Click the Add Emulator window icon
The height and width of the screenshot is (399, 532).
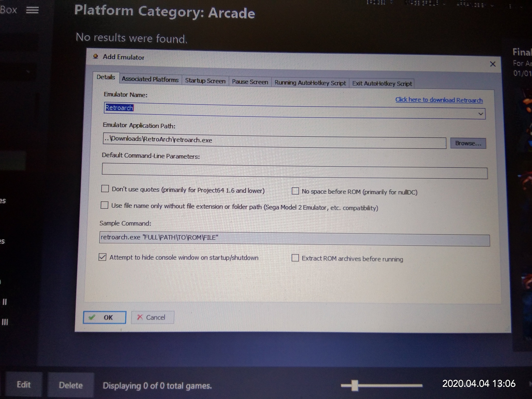[x=96, y=57]
